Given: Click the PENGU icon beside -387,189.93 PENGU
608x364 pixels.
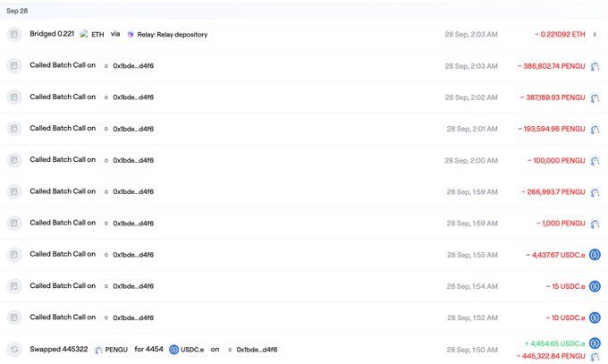Looking at the screenshot, I should [x=595, y=97].
